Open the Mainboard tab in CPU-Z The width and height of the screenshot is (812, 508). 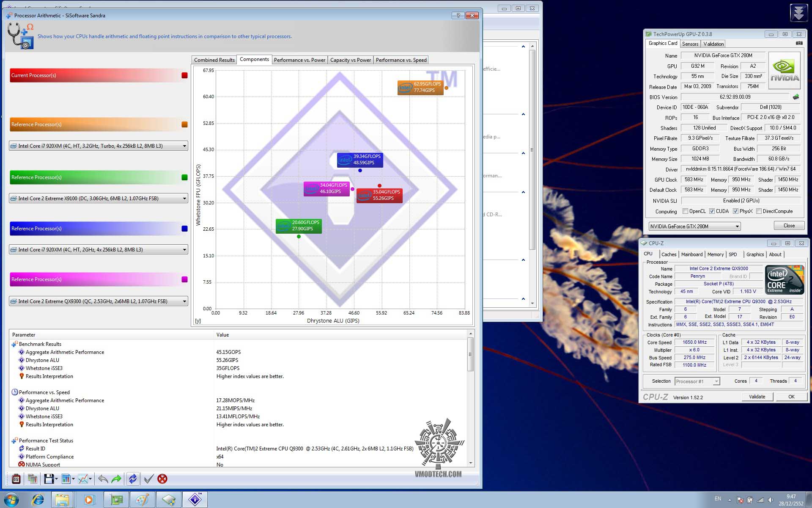[x=691, y=254]
